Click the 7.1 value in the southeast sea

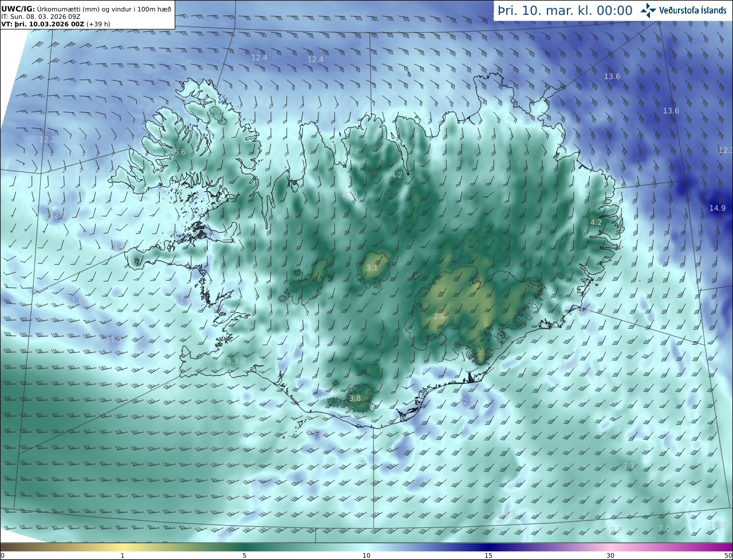629,467
